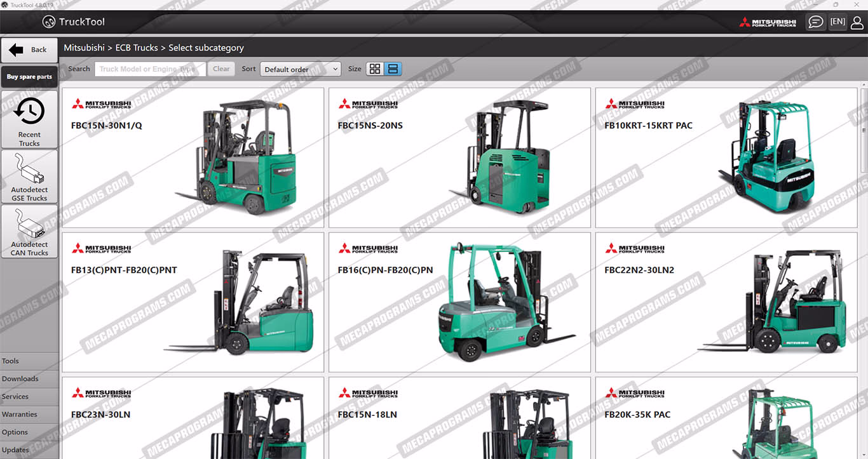The height and width of the screenshot is (459, 868).
Task: Focus the Truck Model search field
Action: coord(150,69)
